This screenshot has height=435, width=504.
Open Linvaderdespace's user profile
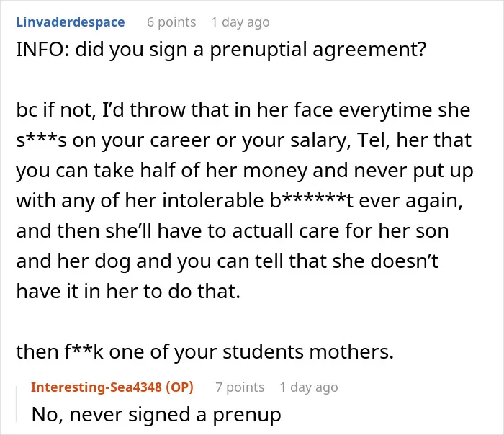click(x=71, y=22)
